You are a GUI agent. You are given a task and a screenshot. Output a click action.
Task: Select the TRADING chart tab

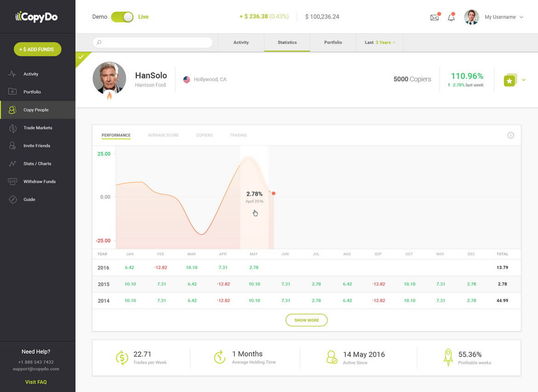tap(238, 135)
